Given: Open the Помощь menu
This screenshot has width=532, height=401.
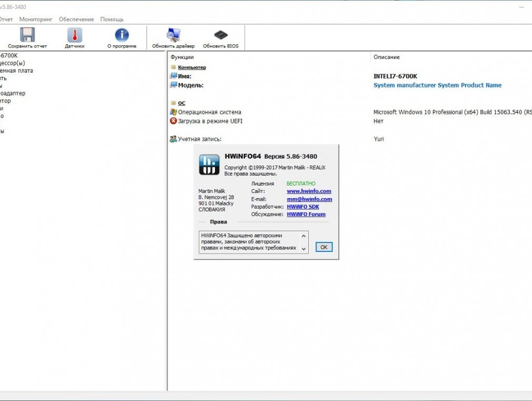Looking at the screenshot, I should (112, 19).
